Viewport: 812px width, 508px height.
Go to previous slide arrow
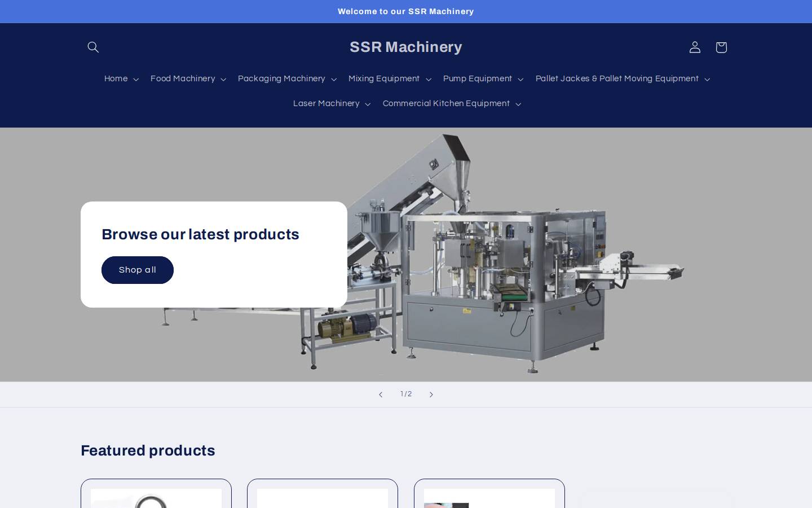[x=381, y=395]
